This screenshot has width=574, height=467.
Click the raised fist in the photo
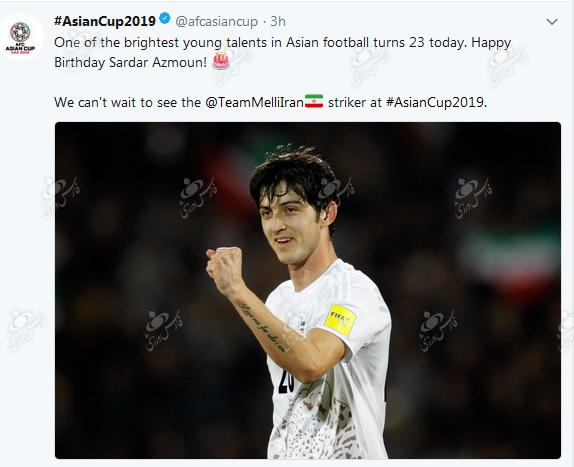click(x=225, y=270)
